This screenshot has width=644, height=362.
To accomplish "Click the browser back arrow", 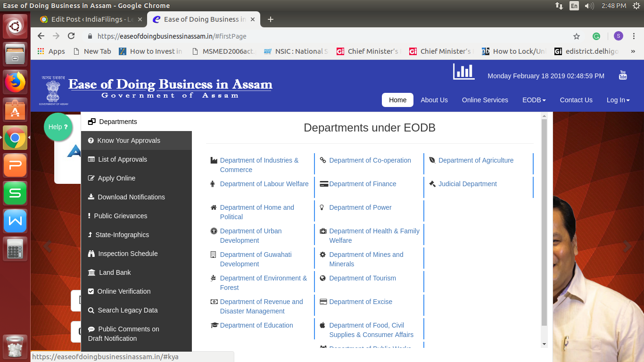I will 41,36.
